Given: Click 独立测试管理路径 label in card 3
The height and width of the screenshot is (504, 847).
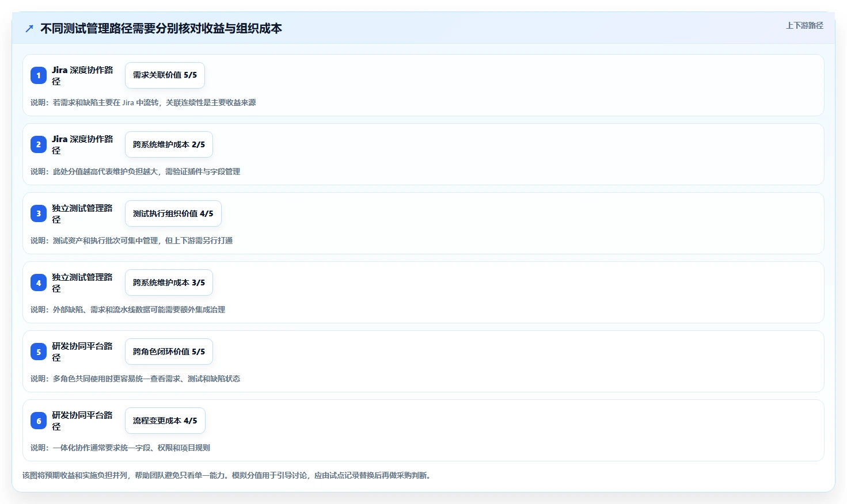Looking at the screenshot, I should 82,213.
